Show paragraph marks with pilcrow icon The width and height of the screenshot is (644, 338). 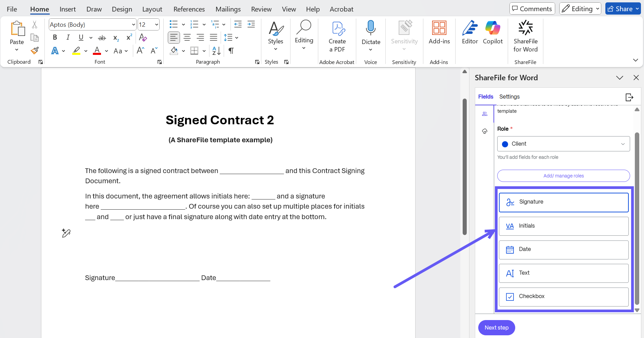(231, 51)
